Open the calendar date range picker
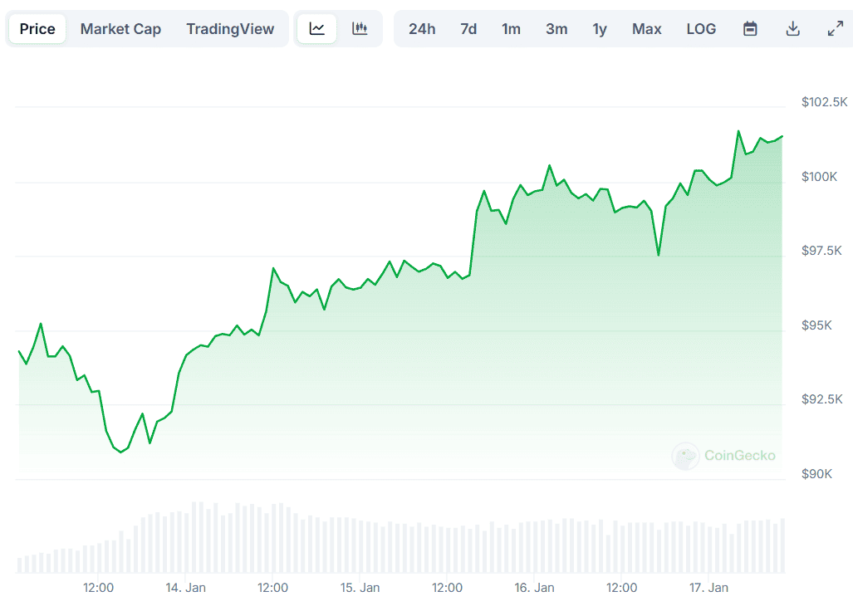853x616 pixels. point(750,29)
